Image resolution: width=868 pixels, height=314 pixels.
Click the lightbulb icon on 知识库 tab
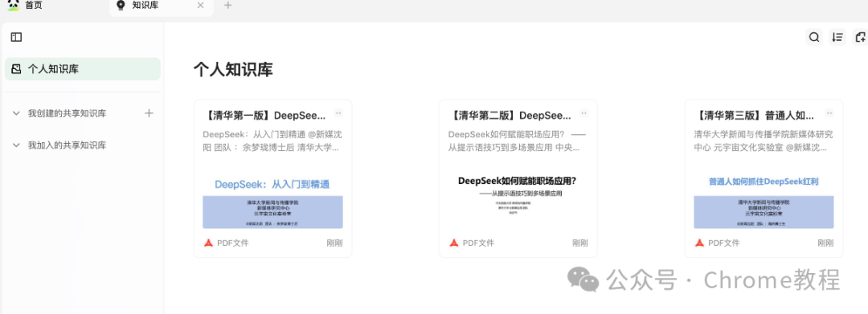(121, 6)
